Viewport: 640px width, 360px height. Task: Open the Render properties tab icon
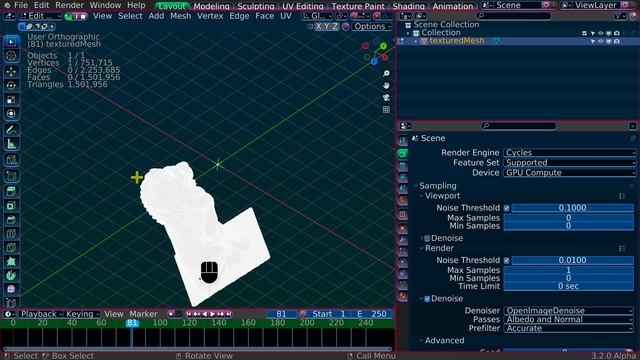402,153
